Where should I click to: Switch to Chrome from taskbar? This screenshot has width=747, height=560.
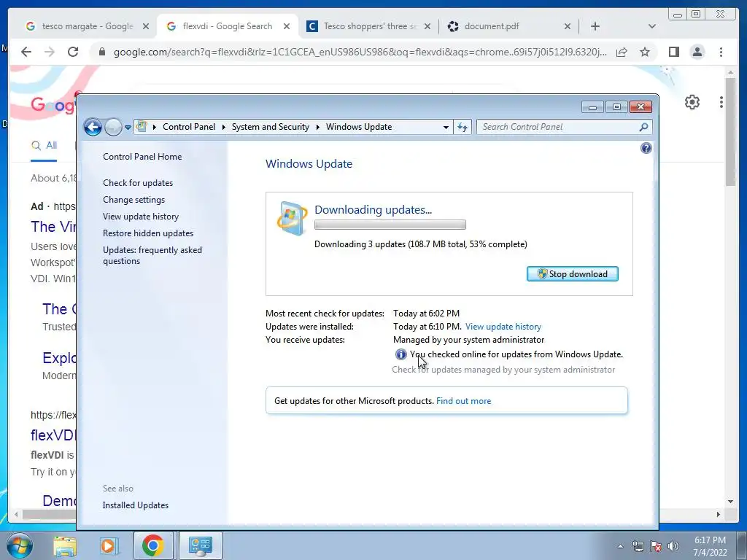pyautogui.click(x=153, y=545)
